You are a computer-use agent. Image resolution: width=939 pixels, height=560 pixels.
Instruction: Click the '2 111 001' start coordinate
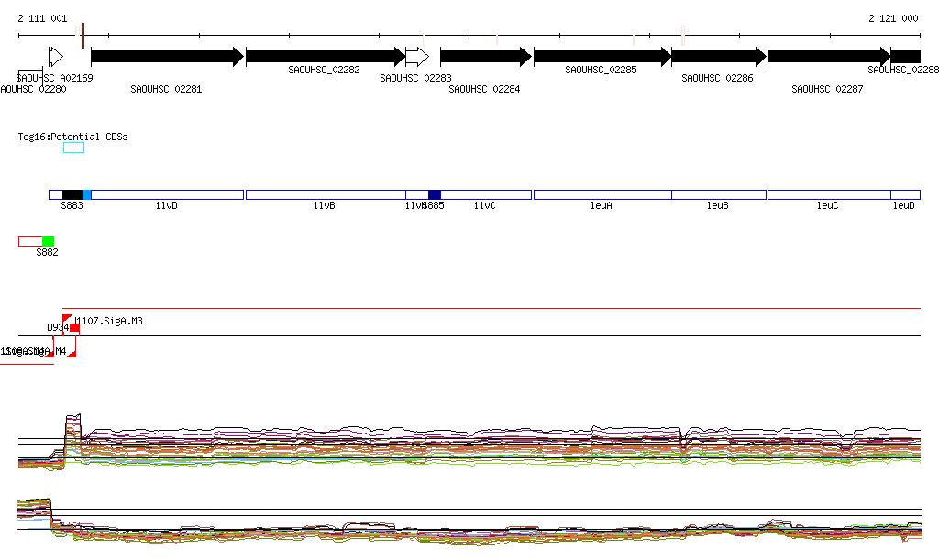tap(42, 18)
